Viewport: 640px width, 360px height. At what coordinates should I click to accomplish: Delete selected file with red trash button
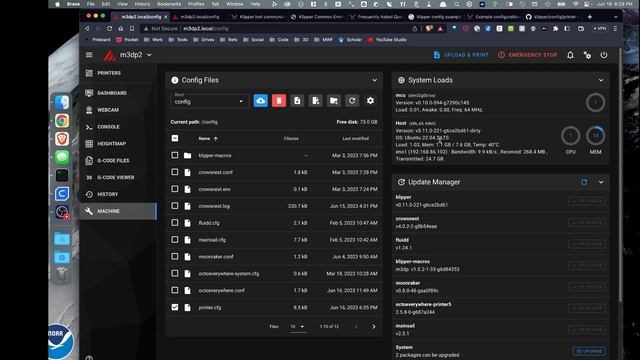pos(279,101)
